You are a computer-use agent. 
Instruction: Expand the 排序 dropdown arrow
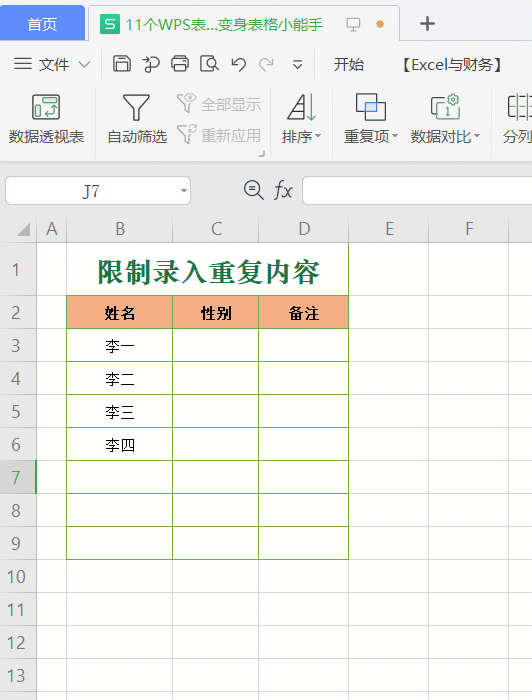318,136
